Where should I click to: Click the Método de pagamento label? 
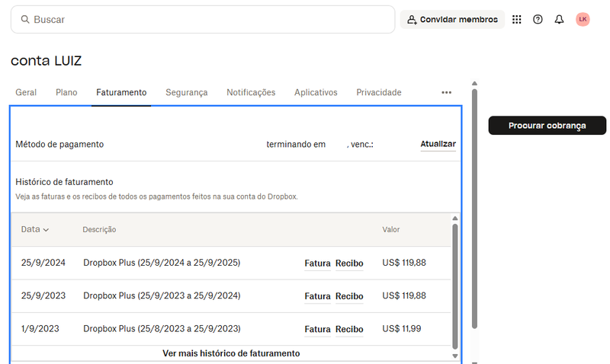59,145
